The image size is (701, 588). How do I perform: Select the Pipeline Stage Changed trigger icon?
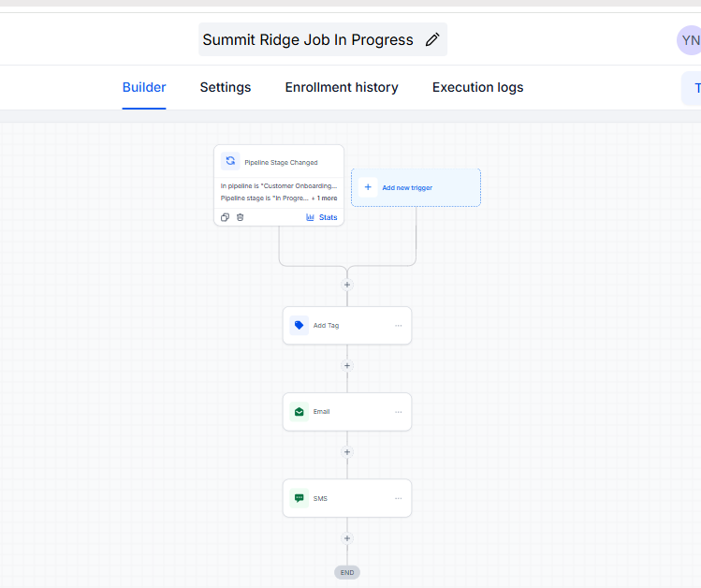click(x=230, y=161)
